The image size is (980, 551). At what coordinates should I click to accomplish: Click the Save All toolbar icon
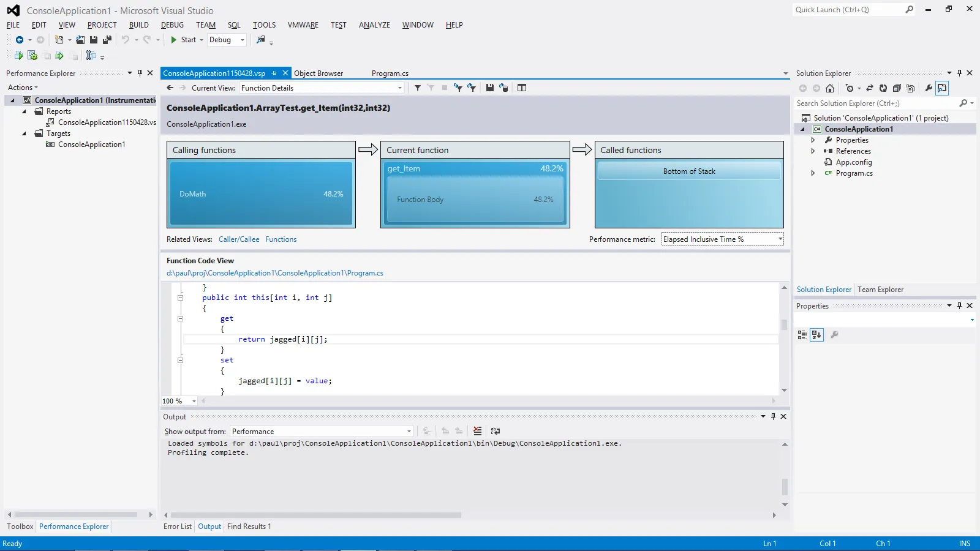[x=107, y=40]
